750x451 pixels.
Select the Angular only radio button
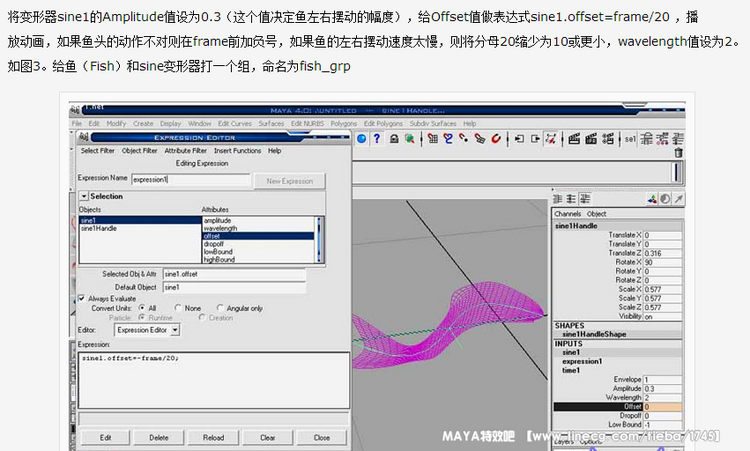pyautogui.click(x=220, y=308)
